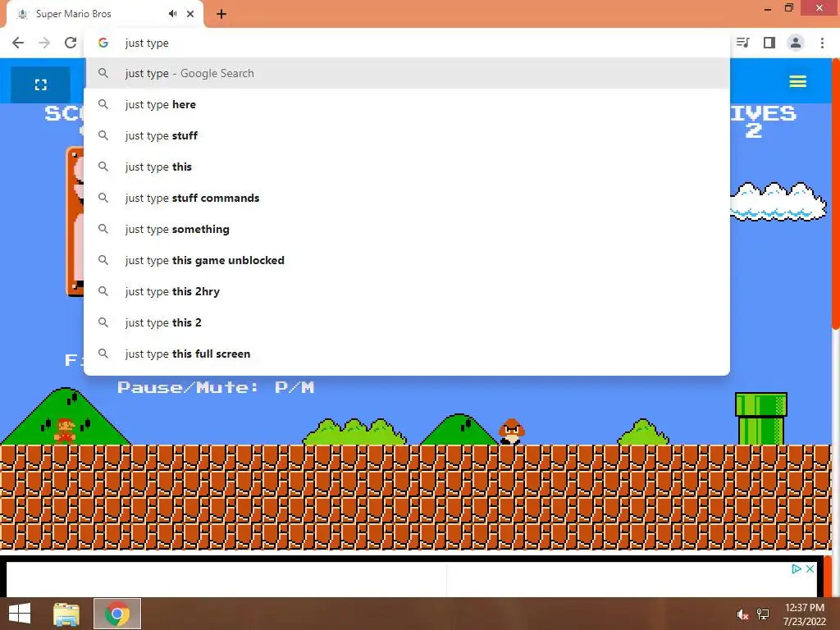
Task: Open the Windows Start menu
Action: pyautogui.click(x=20, y=614)
